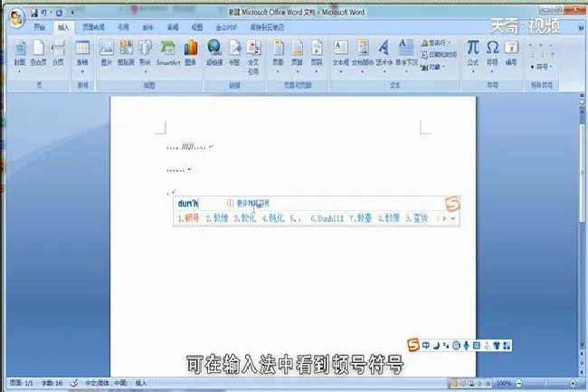This screenshot has width=588, height=392.
Task: Open the Sogou toolbox grid icon
Action: coord(507,346)
